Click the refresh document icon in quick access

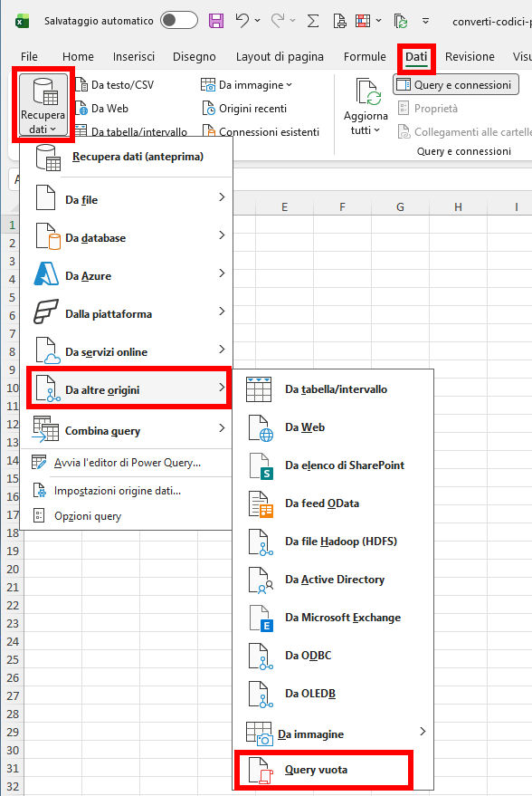(401, 21)
